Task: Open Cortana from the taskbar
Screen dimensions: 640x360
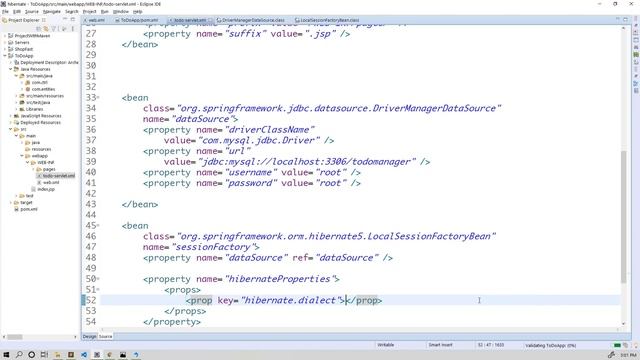Action: [31, 355]
